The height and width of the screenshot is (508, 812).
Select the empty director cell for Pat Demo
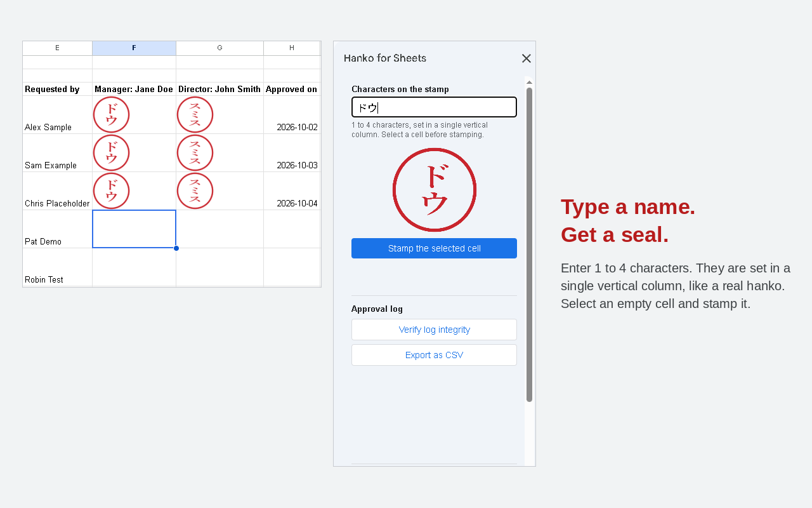click(x=219, y=229)
